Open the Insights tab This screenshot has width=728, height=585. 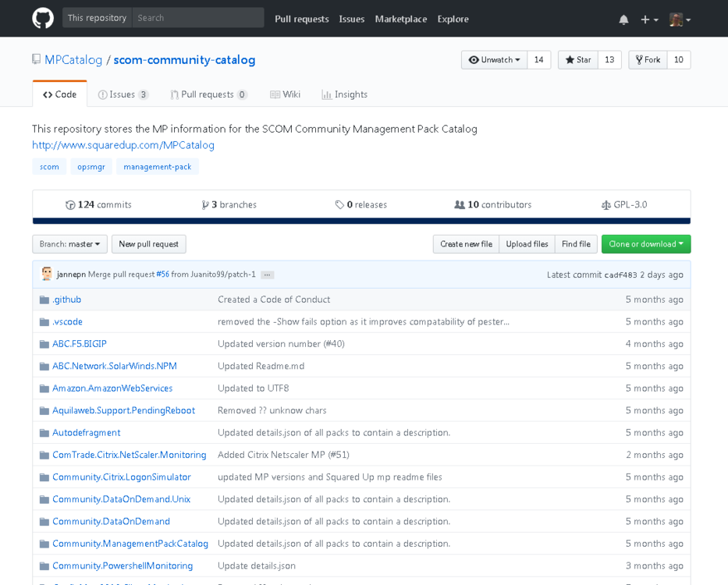tap(344, 94)
